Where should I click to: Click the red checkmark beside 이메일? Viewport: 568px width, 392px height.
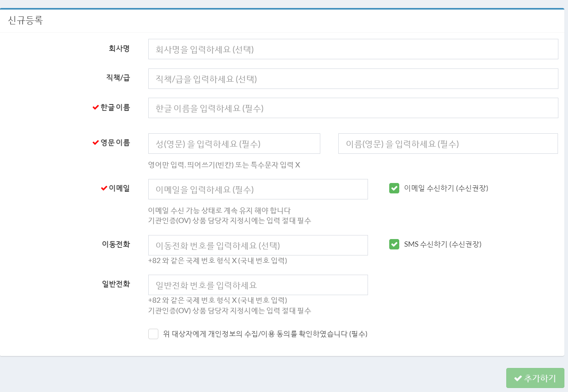click(x=104, y=188)
